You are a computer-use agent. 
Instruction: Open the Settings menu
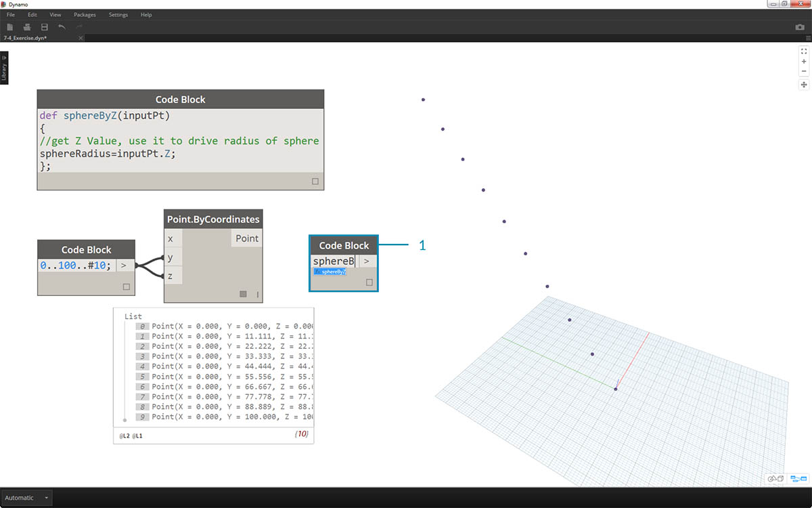click(118, 14)
